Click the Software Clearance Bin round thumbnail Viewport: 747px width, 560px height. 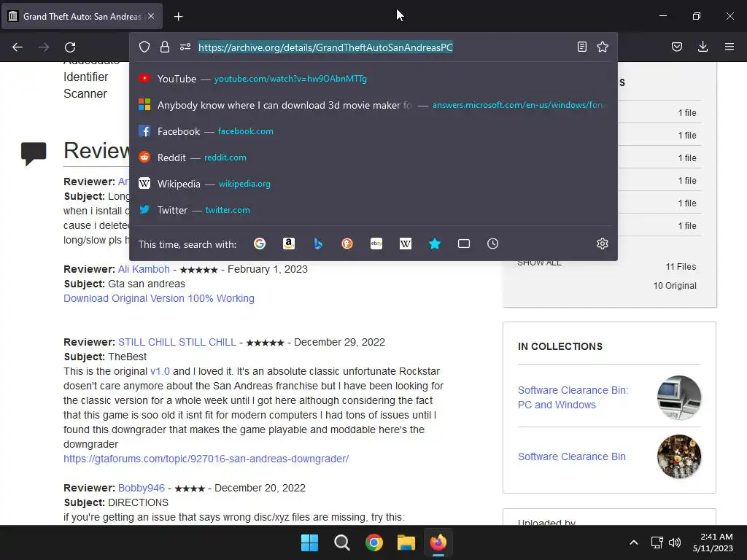[679, 456]
